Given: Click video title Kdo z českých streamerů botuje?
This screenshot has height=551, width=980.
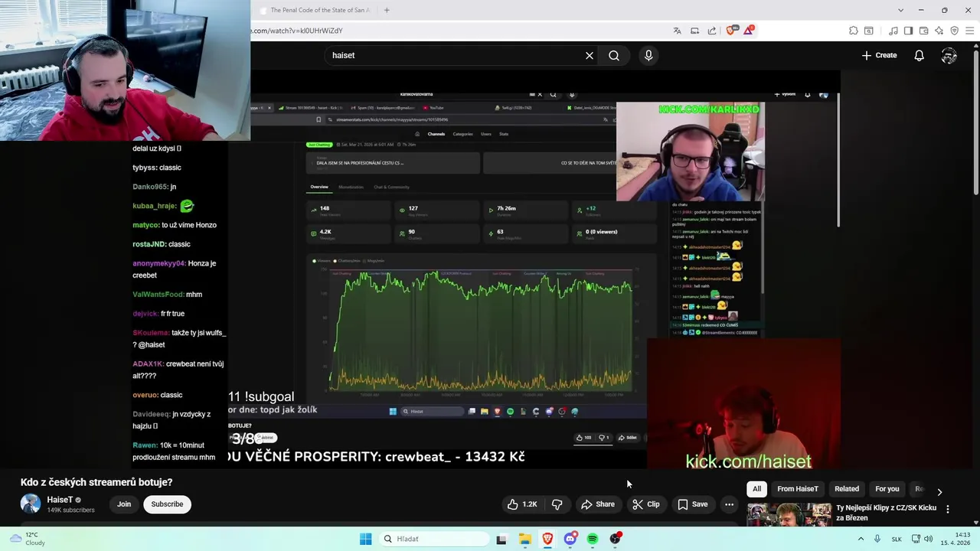Looking at the screenshot, I should pos(96,482).
